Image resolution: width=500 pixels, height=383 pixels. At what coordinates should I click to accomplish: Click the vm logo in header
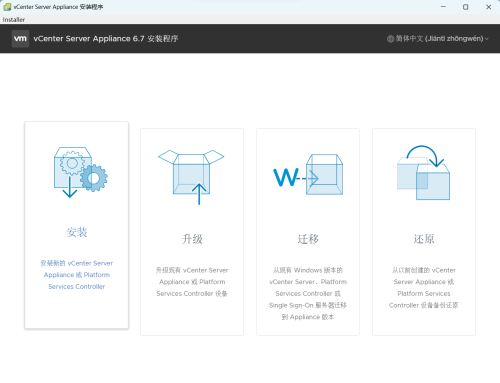coord(20,39)
